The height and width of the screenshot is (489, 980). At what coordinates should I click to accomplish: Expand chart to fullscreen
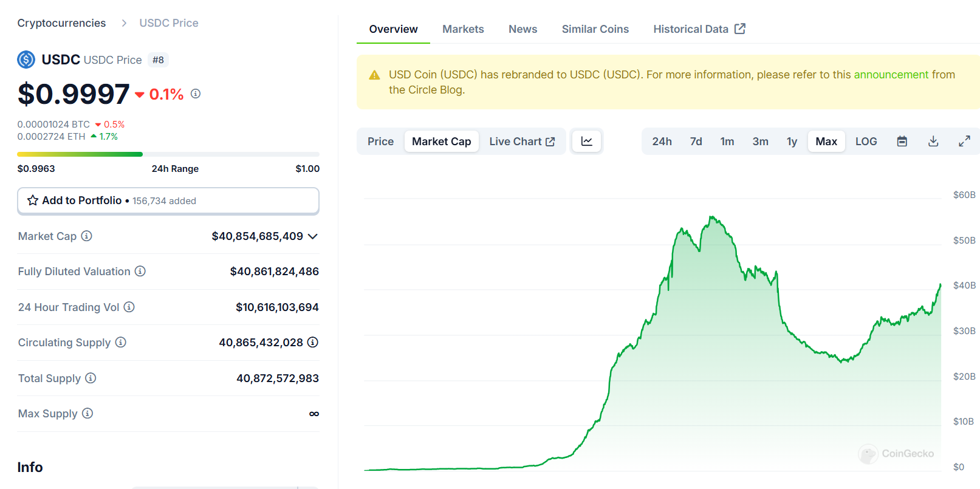coord(964,142)
